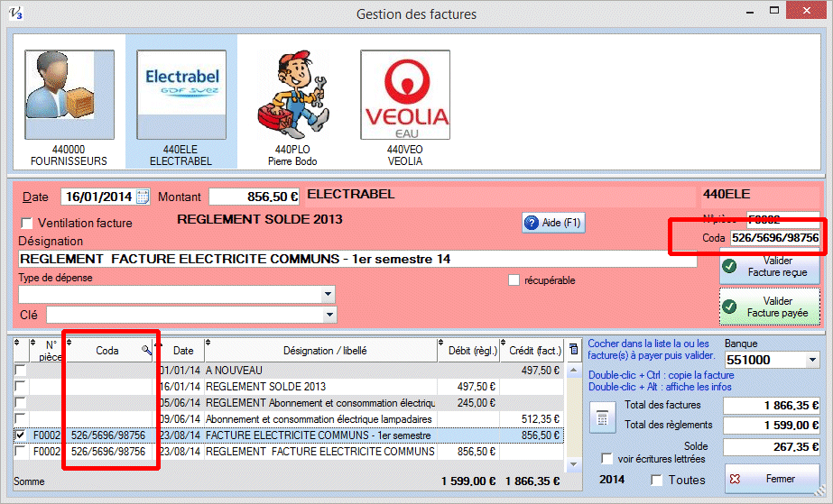The image size is (833, 504).
Task: Toggle the récupérable checkbox
Action: (x=514, y=280)
